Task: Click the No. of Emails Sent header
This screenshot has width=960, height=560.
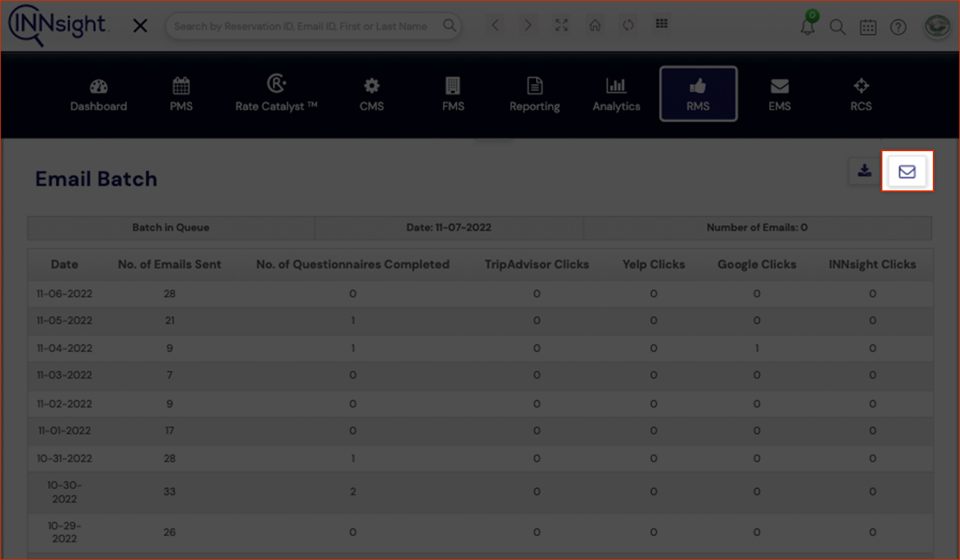Action: 170,264
